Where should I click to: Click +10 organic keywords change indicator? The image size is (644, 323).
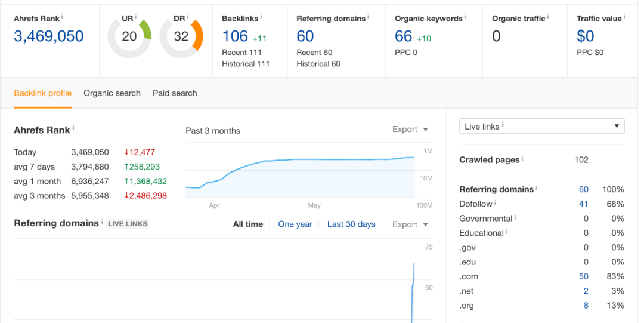[424, 39]
